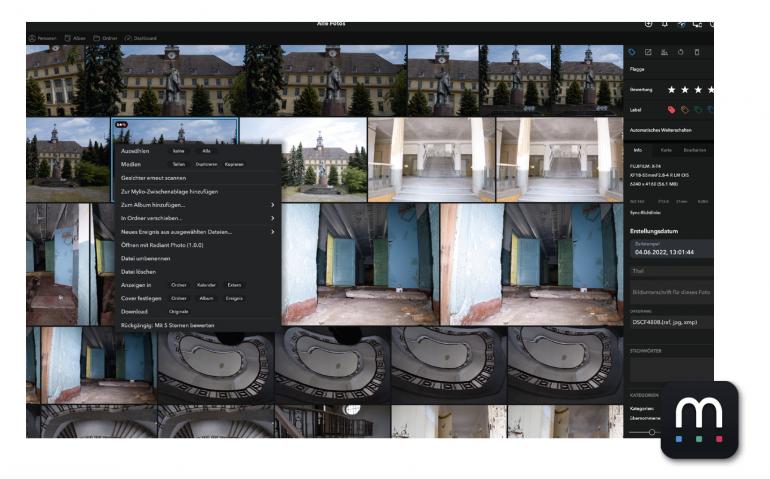Open the Personen view in the top navigation
The height and width of the screenshot is (479, 770).
[43, 38]
